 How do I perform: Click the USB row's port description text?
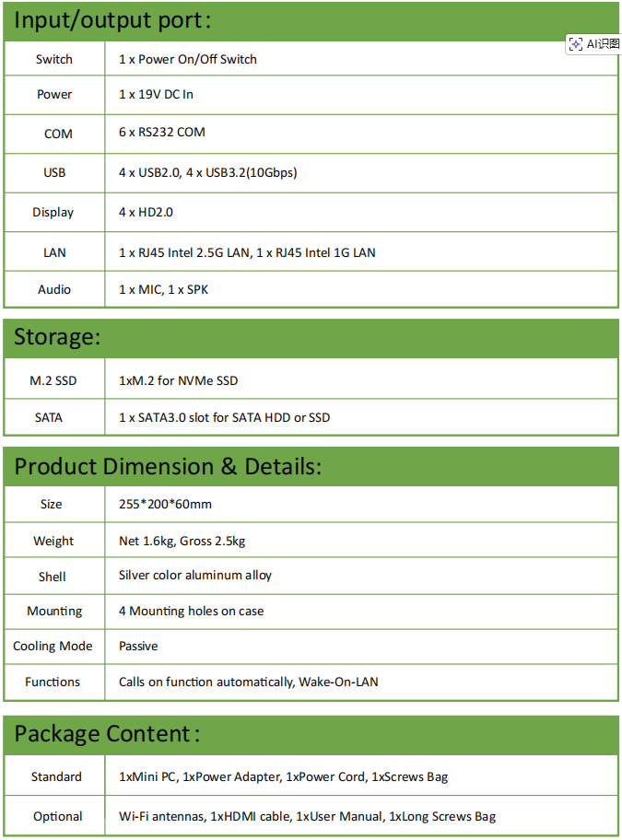click(207, 172)
